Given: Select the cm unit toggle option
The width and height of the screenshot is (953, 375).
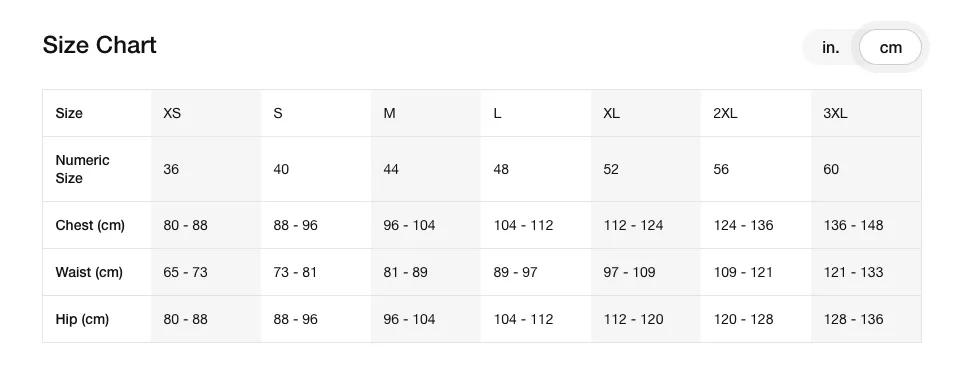Looking at the screenshot, I should pyautogui.click(x=890, y=47).
